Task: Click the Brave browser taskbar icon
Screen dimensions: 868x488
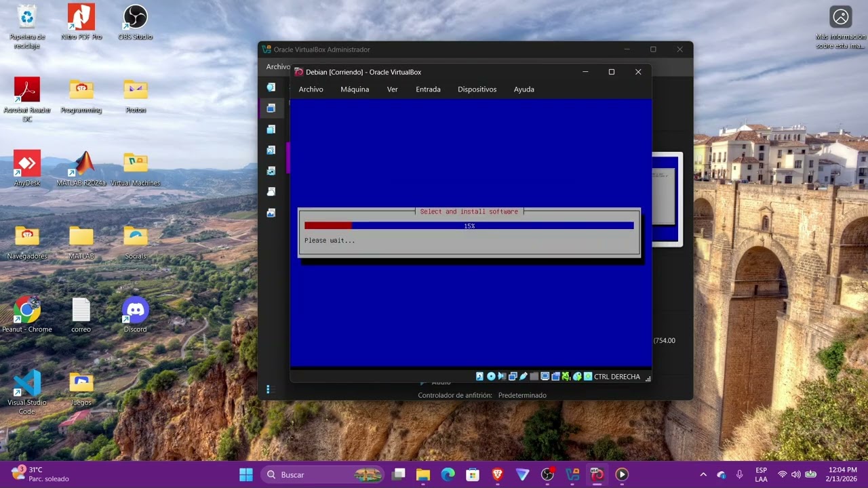Action: (498, 474)
